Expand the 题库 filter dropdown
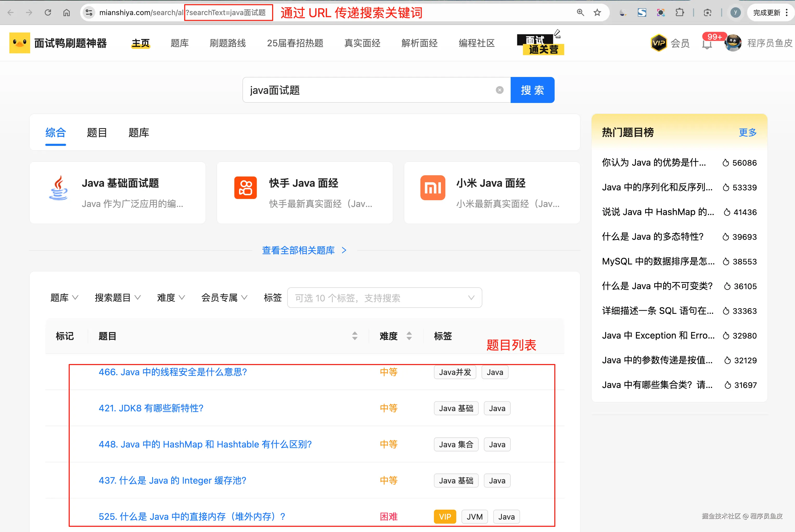 click(x=64, y=297)
